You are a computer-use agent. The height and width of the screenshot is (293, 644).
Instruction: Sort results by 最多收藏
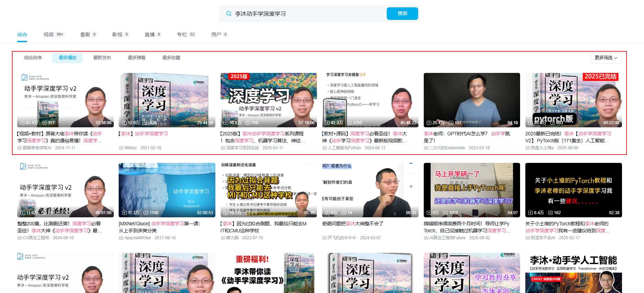pos(171,58)
